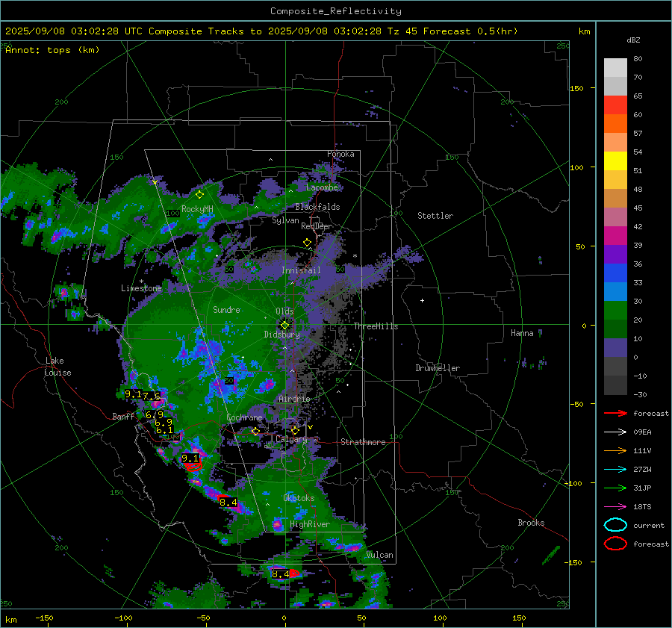Image resolution: width=672 pixels, height=628 pixels.
Task: Click the red forecast ellipse under the 9.1 label
Action: pyautogui.click(x=193, y=467)
